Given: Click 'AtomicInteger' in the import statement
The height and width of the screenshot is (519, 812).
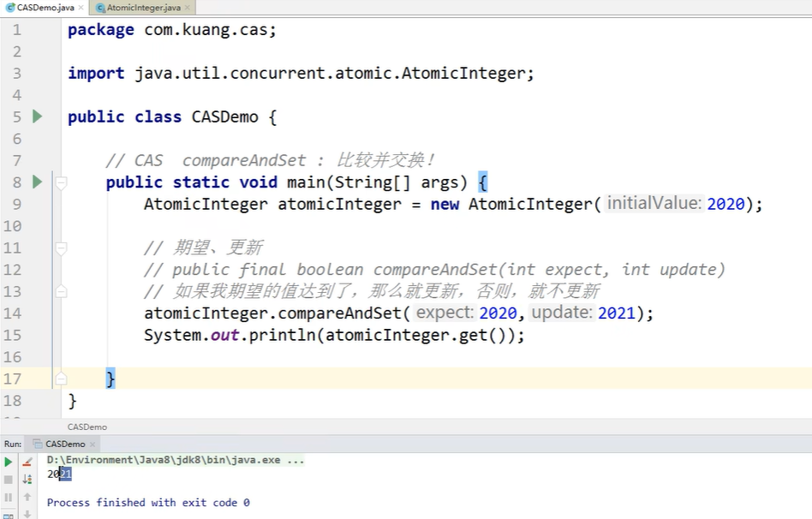Looking at the screenshot, I should point(463,73).
